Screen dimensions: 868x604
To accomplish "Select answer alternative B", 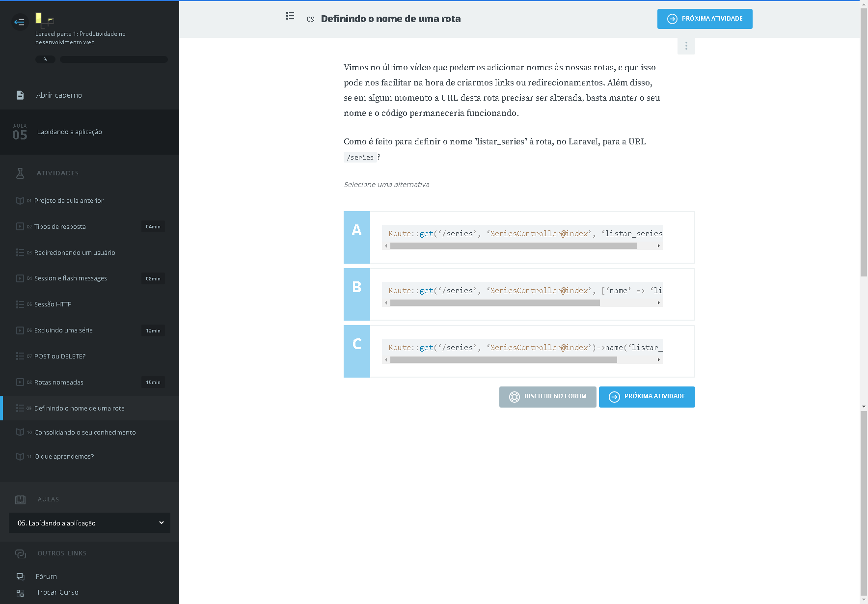I will click(x=357, y=294).
